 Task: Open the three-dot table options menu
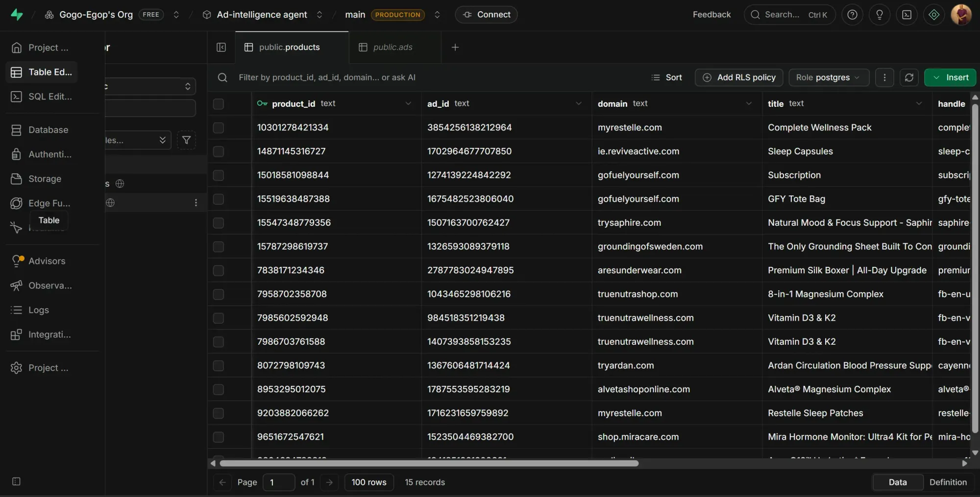(884, 77)
